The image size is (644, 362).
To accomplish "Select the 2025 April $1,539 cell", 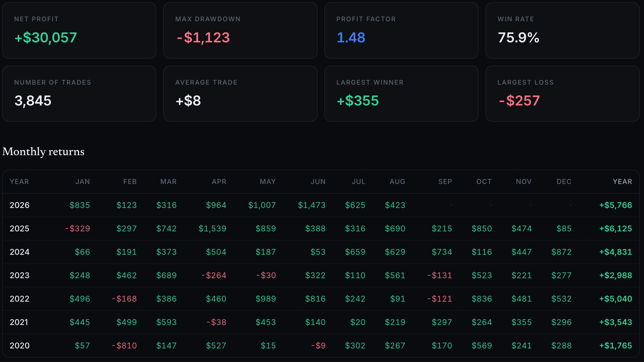I will (x=212, y=229).
